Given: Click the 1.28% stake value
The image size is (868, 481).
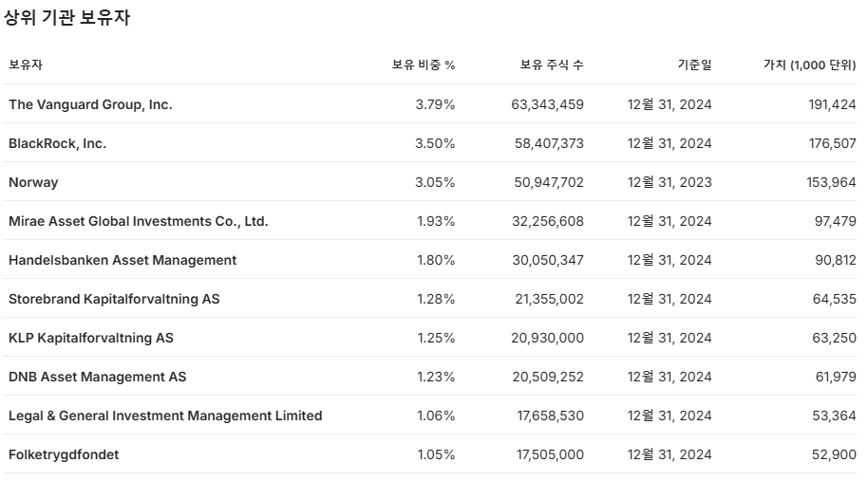Looking at the screenshot, I should (x=436, y=299).
